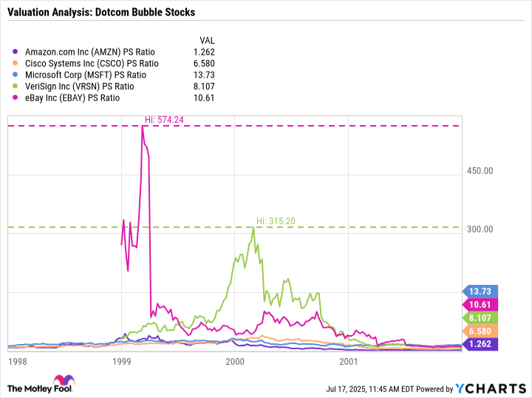The image size is (532, 398).
Task: Click the 2001 x-axis label
Action: [x=349, y=361]
